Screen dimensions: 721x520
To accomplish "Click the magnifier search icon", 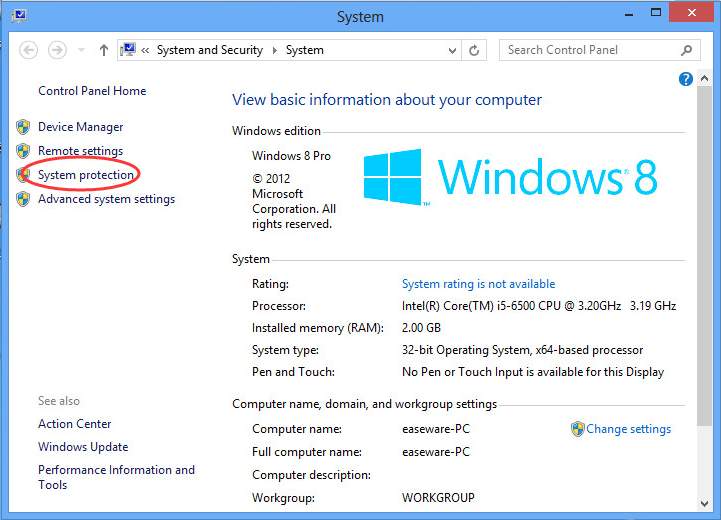I will point(687,50).
